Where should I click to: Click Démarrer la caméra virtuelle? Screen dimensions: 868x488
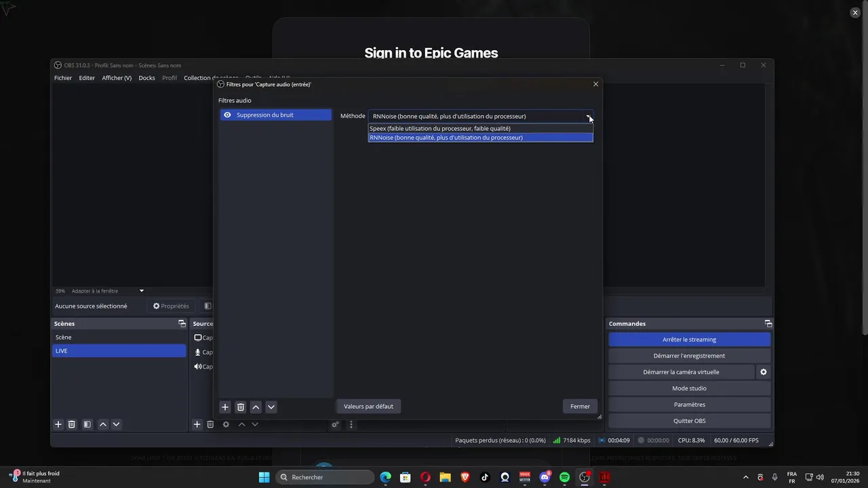click(681, 372)
